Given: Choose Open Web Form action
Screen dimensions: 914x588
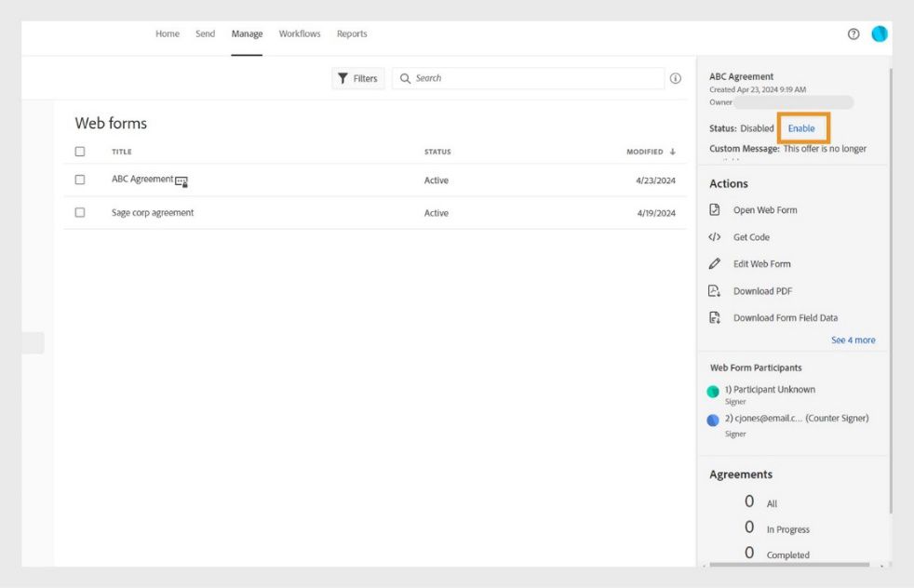Looking at the screenshot, I should [x=765, y=209].
